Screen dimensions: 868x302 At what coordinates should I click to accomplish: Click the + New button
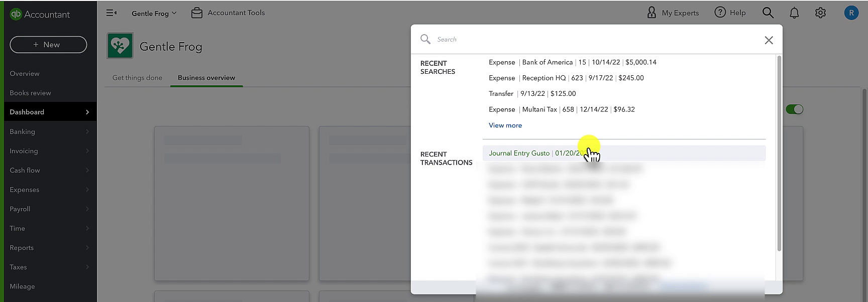48,45
